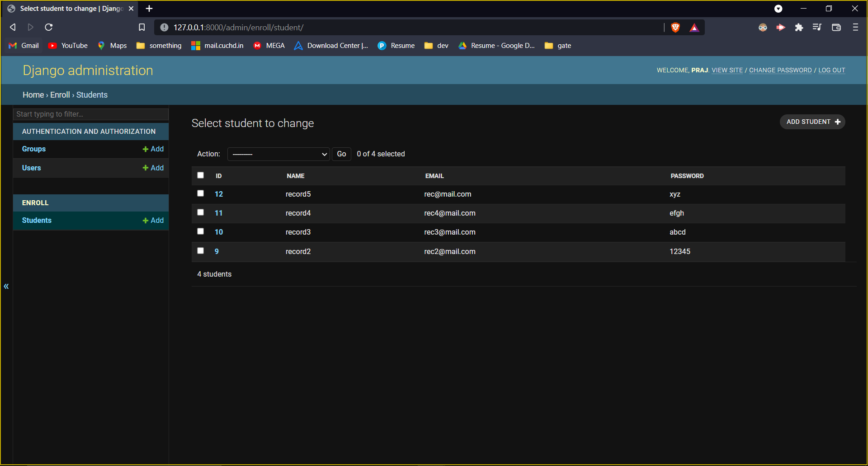The width and height of the screenshot is (868, 466).
Task: Open a new browser tab
Action: (x=149, y=9)
